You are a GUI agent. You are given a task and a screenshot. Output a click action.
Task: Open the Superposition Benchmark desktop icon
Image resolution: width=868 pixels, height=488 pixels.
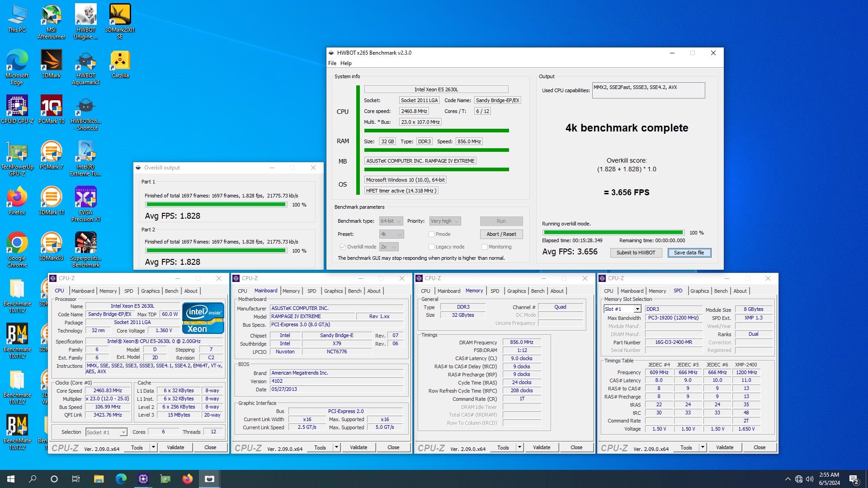pos(85,250)
